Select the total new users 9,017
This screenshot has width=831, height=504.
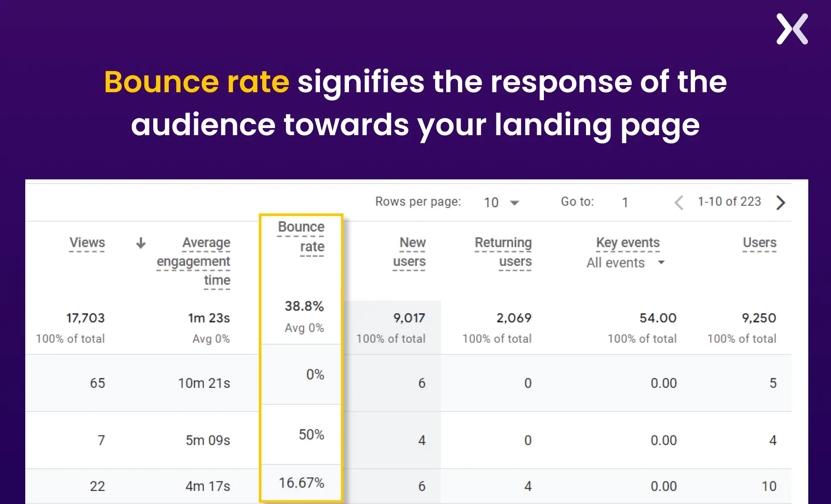[x=409, y=318]
